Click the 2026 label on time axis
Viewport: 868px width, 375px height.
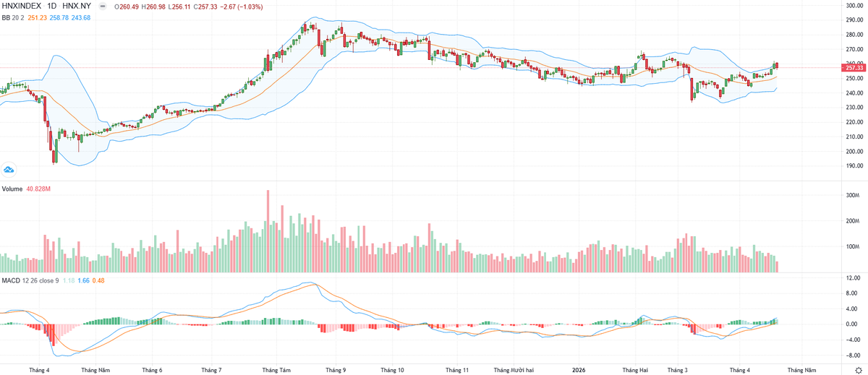[x=579, y=370]
